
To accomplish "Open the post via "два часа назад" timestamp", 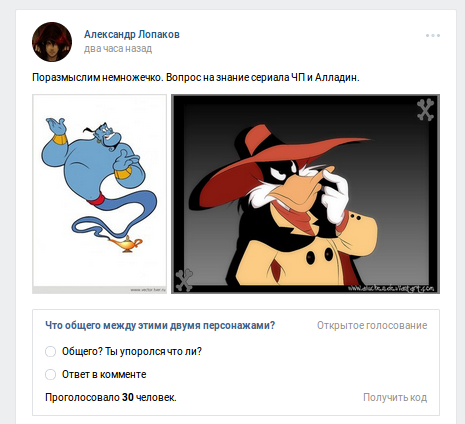I will coord(118,49).
